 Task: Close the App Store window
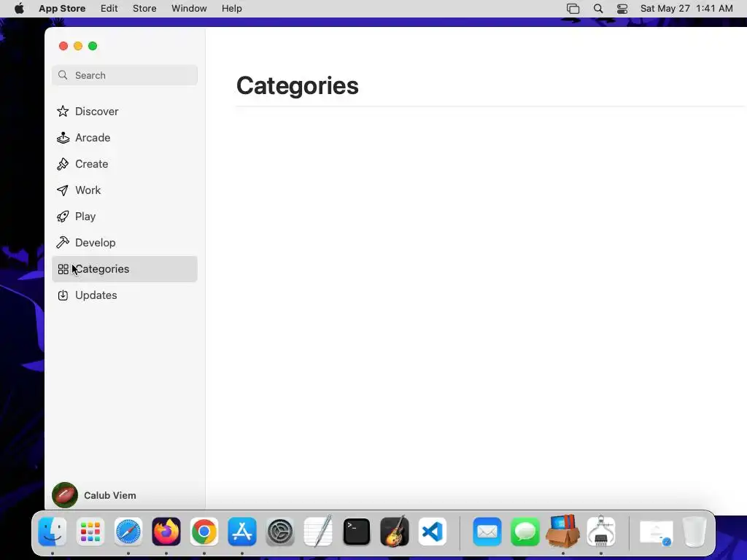pyautogui.click(x=63, y=46)
